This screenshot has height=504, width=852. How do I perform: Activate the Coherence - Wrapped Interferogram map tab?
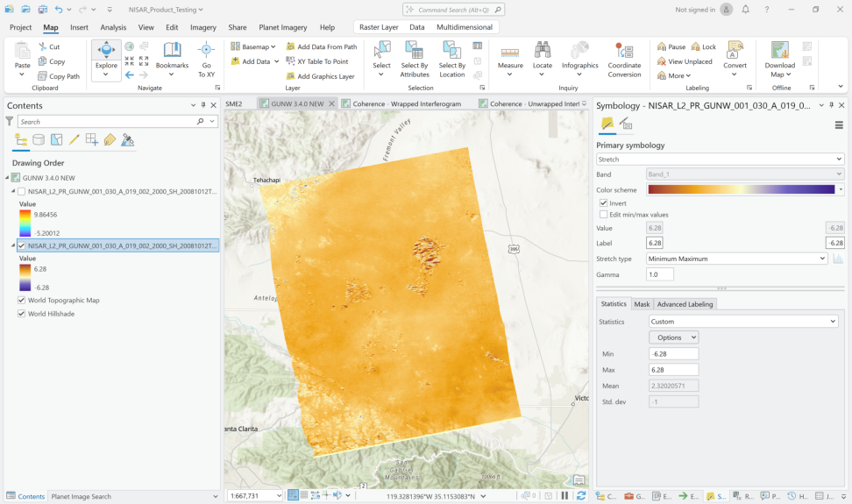click(x=407, y=103)
